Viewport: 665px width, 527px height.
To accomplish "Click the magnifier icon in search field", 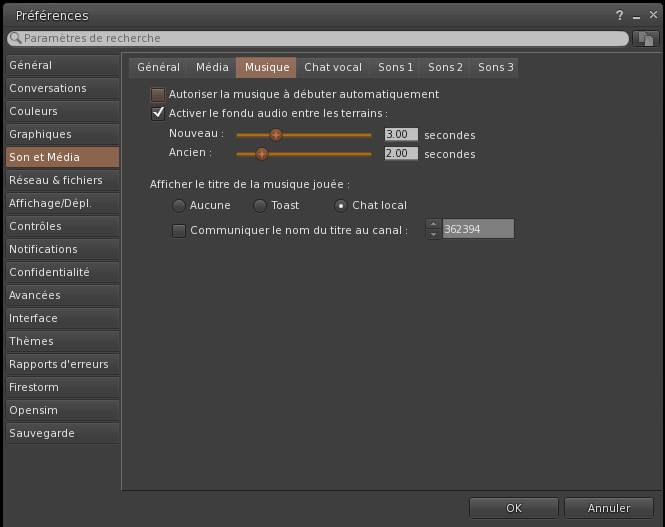I will click(15, 38).
